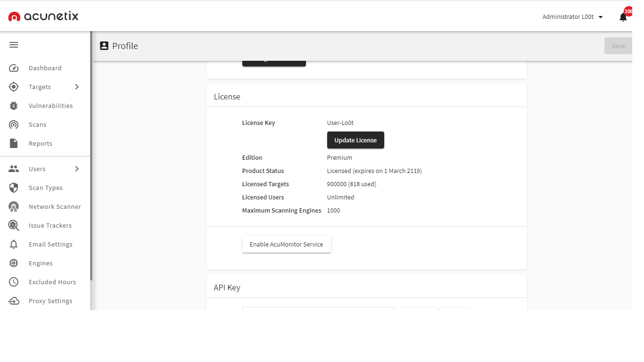
Task: Click the Excluded Hours clock icon
Action: pyautogui.click(x=14, y=282)
